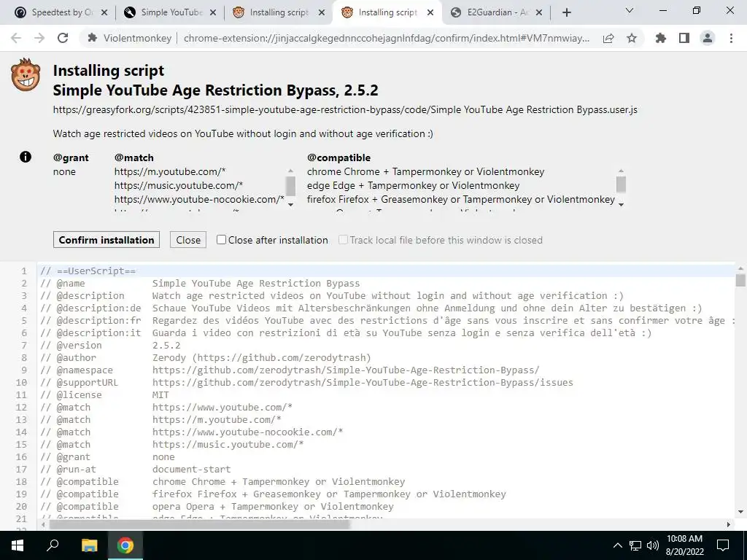Click the Track local file checkbox
The image size is (747, 560).
343,239
